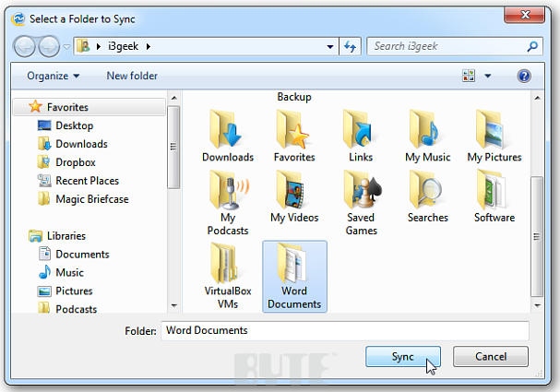Open the address bar history dropdown

point(331,46)
